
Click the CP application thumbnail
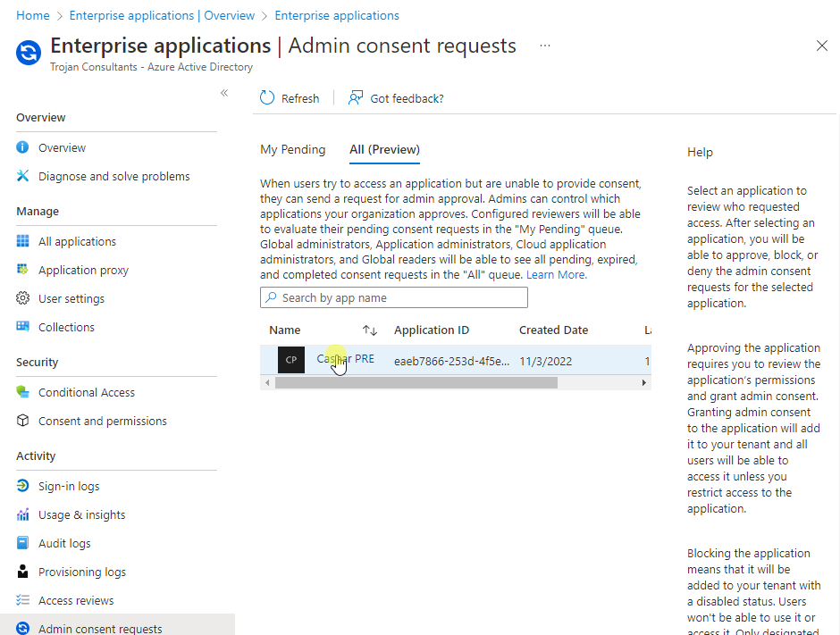click(291, 360)
